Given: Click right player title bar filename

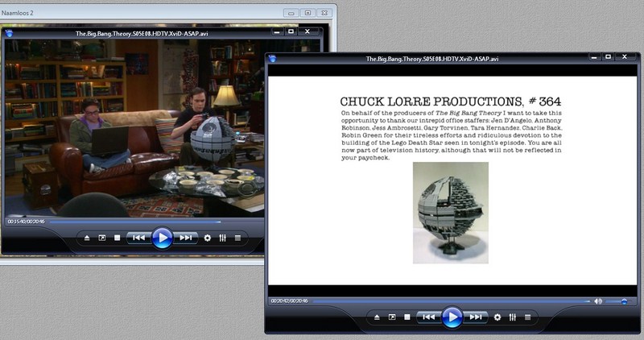Looking at the screenshot, I should click(x=432, y=59).
